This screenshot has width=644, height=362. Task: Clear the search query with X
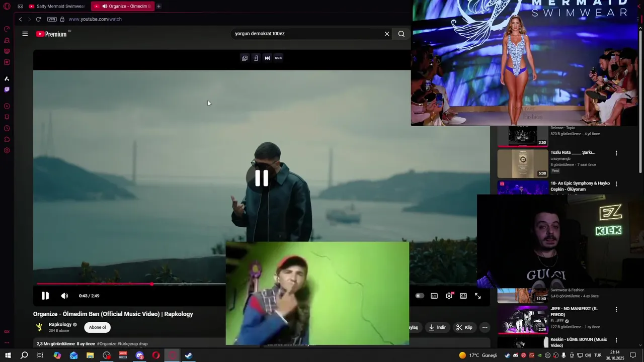coord(387,34)
